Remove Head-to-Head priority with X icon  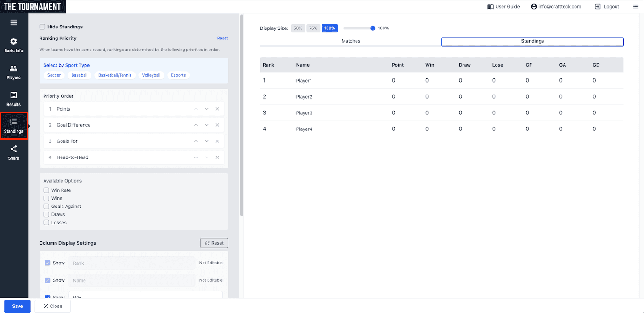pos(217,157)
